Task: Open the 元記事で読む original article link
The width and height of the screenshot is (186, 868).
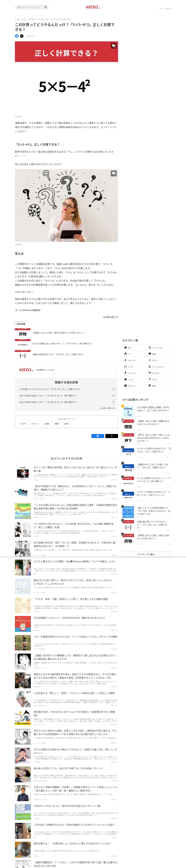Action: coord(110,317)
